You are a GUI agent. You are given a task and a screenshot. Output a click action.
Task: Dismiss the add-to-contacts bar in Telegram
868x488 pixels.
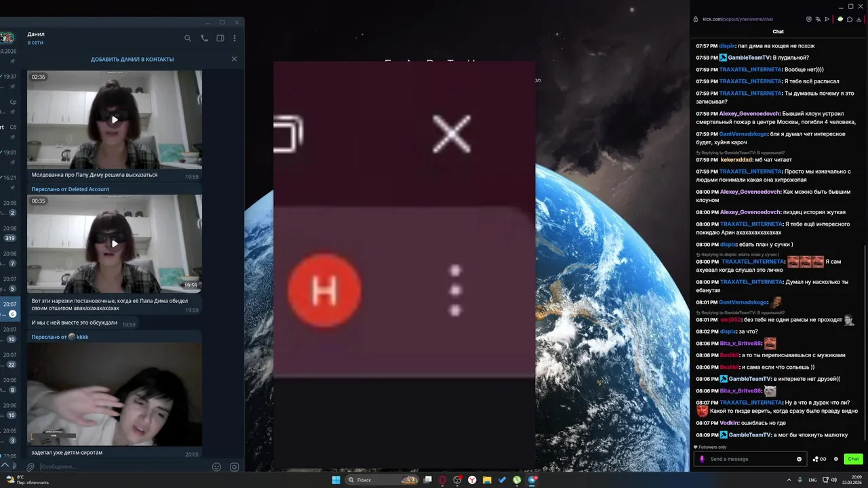coord(234,59)
